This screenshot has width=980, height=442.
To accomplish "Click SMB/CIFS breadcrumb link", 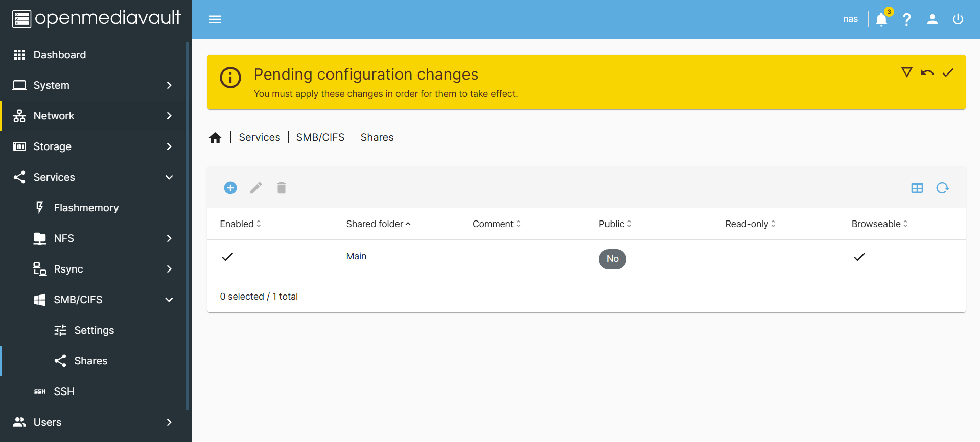I will coord(320,137).
